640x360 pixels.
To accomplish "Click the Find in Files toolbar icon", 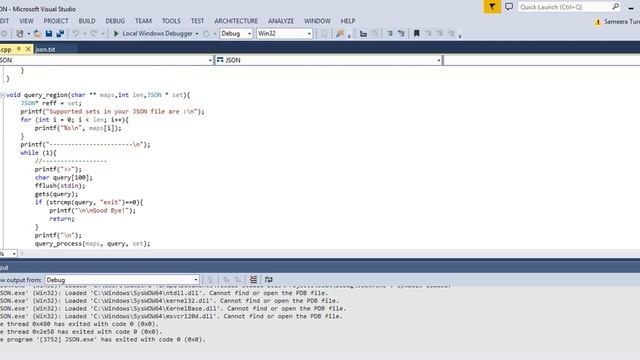I will tap(340, 33).
